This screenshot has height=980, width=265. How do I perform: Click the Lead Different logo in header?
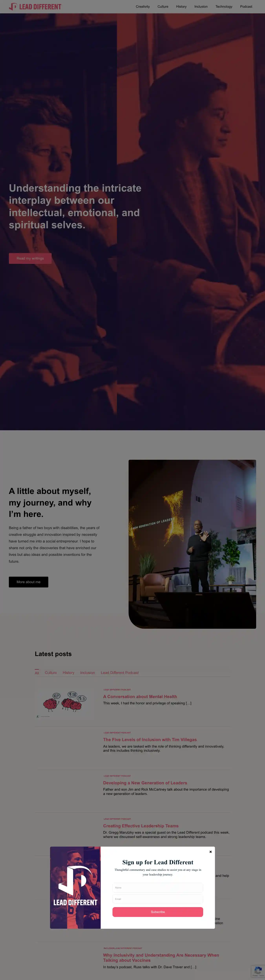tap(35, 6)
